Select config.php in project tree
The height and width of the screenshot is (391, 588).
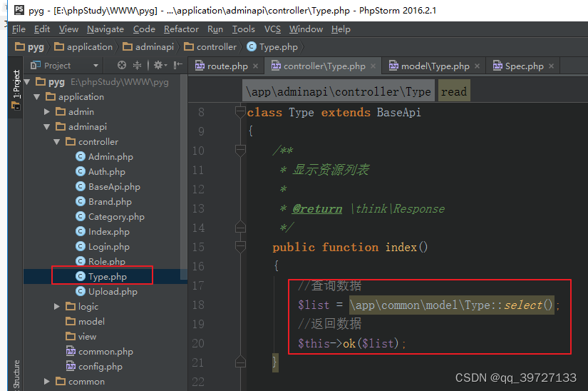tap(94, 367)
